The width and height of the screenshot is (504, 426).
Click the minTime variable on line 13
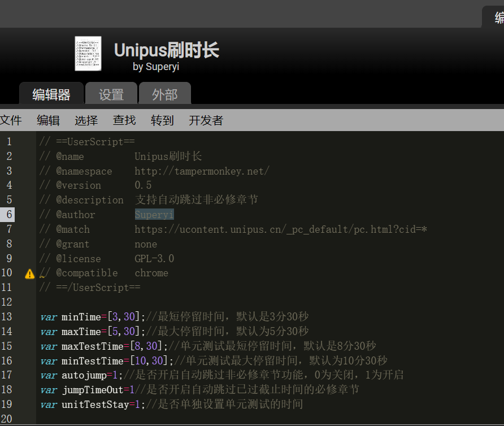81,317
